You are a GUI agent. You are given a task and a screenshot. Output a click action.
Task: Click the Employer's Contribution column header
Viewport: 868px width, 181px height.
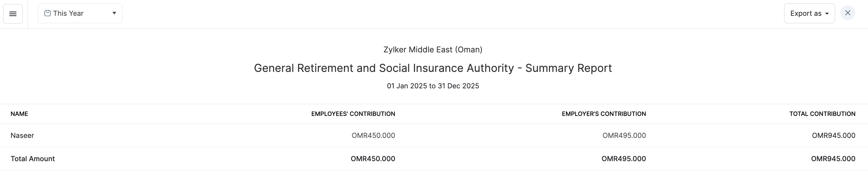tap(604, 114)
